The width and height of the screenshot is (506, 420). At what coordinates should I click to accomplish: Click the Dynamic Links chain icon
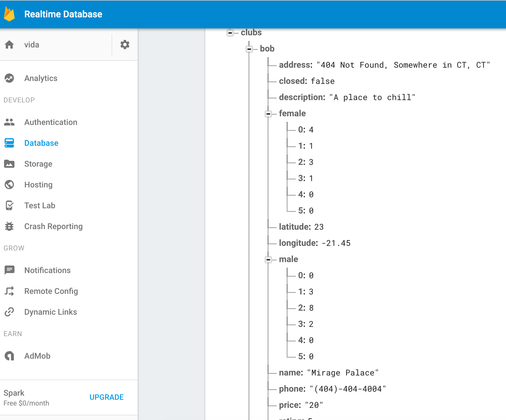point(9,312)
